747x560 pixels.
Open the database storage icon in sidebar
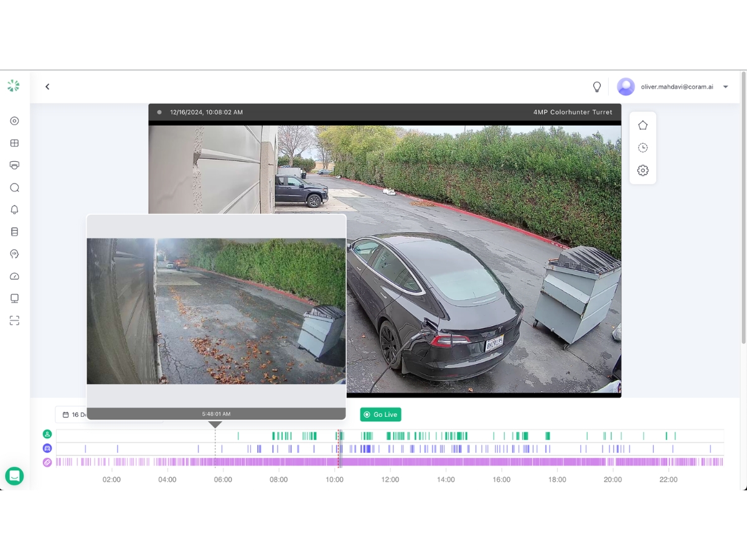tap(14, 231)
